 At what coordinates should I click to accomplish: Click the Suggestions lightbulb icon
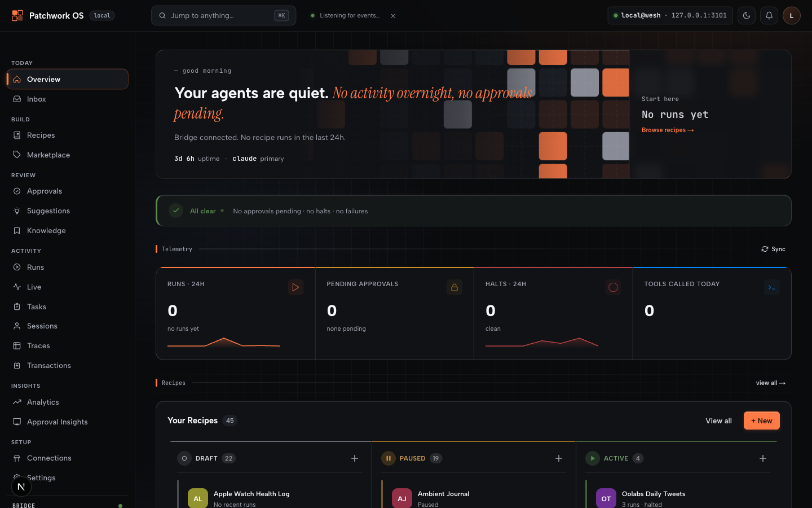point(17,211)
